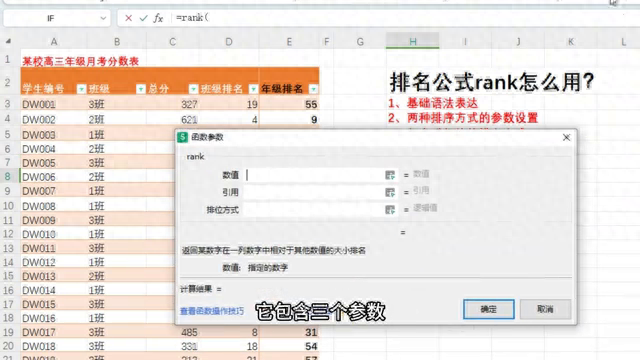Open the 年级排名 filter dropdown
640x360 pixels.
[313, 89]
